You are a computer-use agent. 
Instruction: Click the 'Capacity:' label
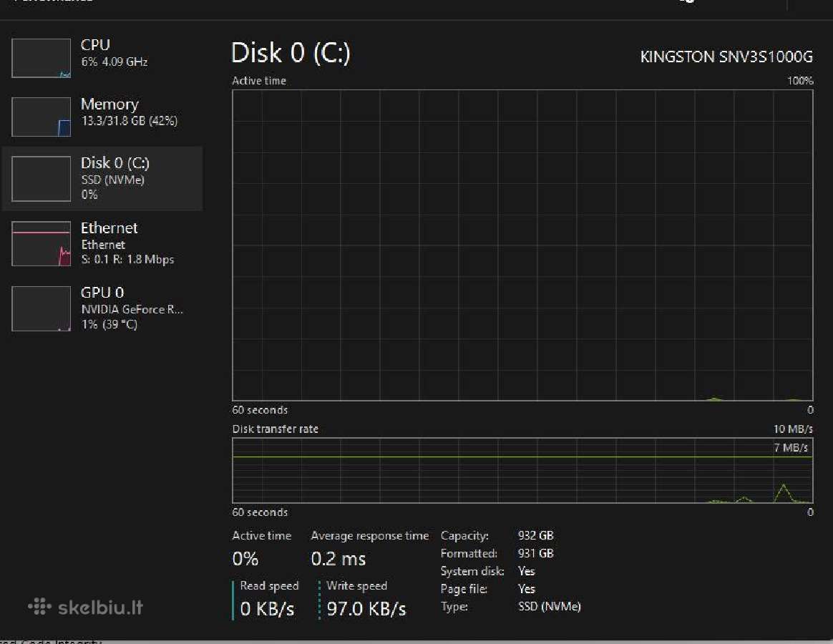coord(464,536)
